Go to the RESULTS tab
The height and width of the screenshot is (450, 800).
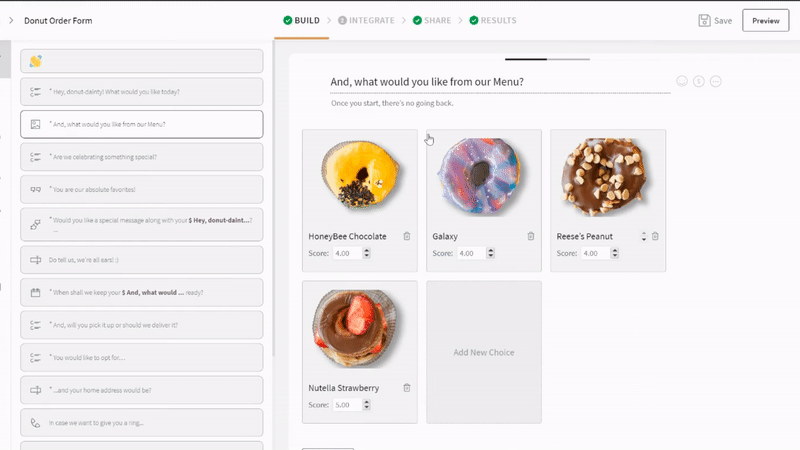(493, 20)
